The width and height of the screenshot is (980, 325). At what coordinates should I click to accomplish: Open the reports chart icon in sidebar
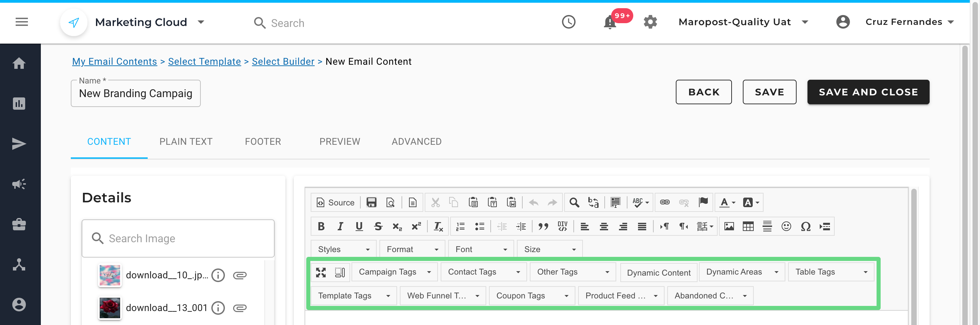tap(19, 104)
